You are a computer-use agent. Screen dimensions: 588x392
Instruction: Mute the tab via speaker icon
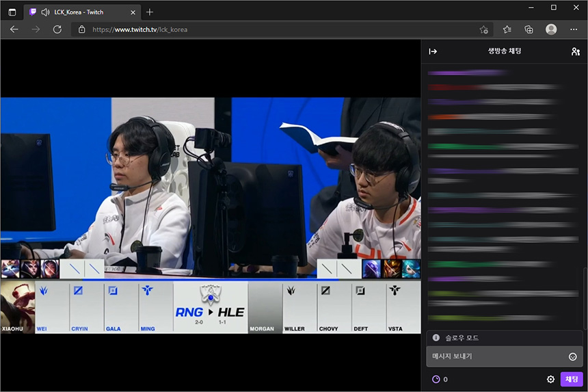45,12
